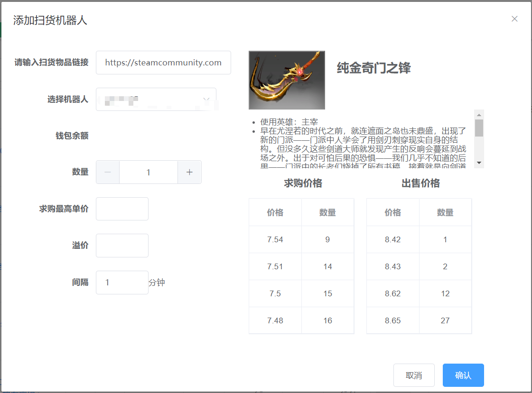
Task: Select the 7.5 buy order price cell
Action: pyautogui.click(x=275, y=293)
